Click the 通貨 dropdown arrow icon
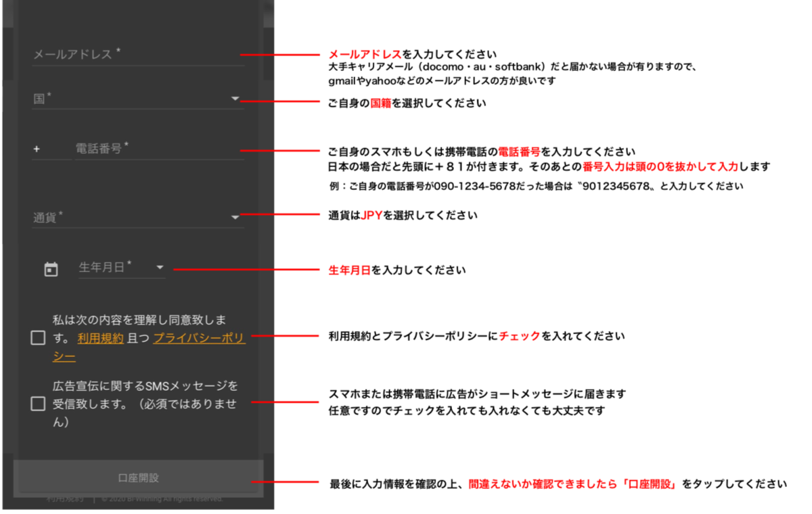Screen dimensions: 812x514 (x=235, y=217)
